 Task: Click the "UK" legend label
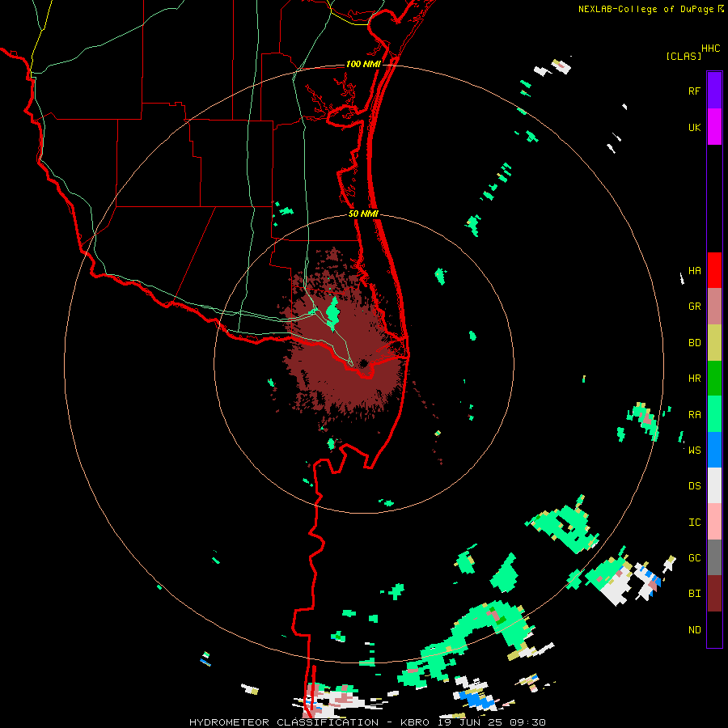click(694, 127)
